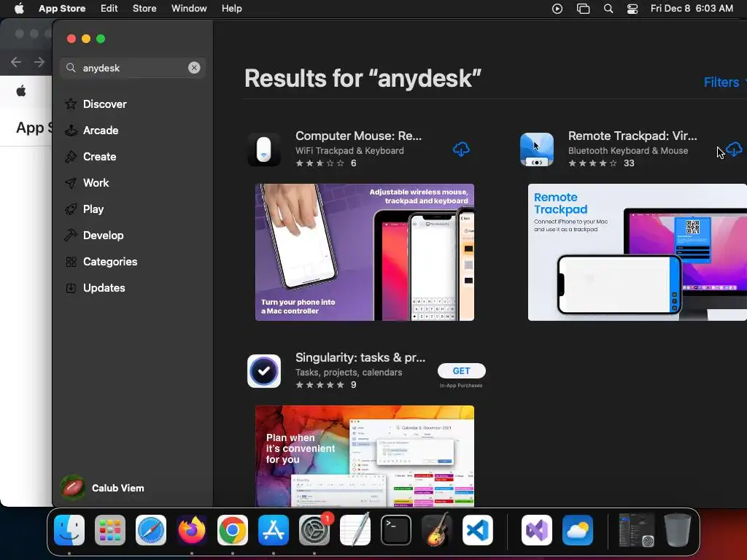Open the Edit menu

tap(109, 8)
